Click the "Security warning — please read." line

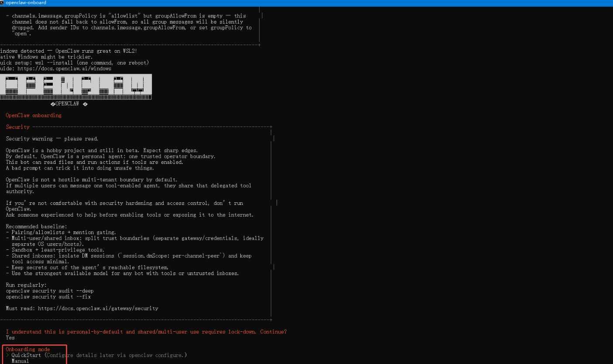[x=52, y=139]
